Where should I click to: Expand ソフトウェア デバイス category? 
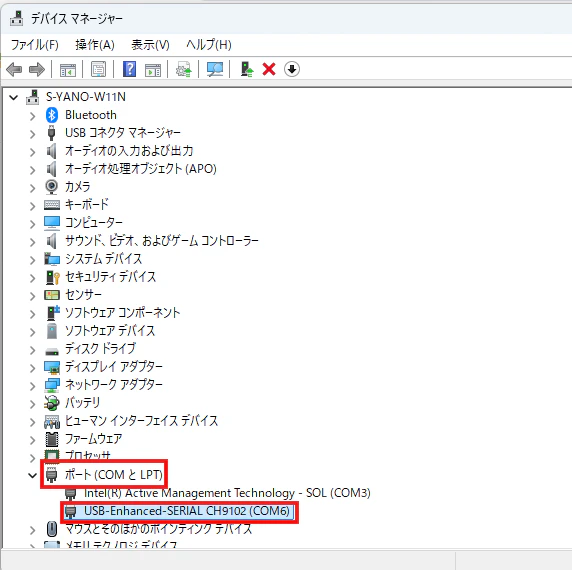point(32,332)
